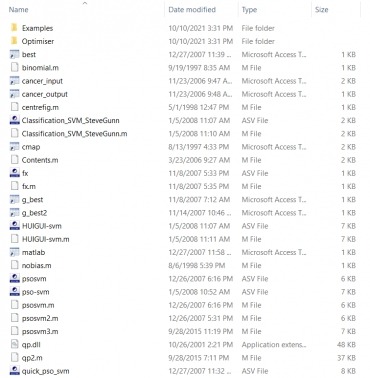This screenshot has width=370, height=378.
Task: Click date 10/26/2001 2:21 PM
Action: [201, 345]
